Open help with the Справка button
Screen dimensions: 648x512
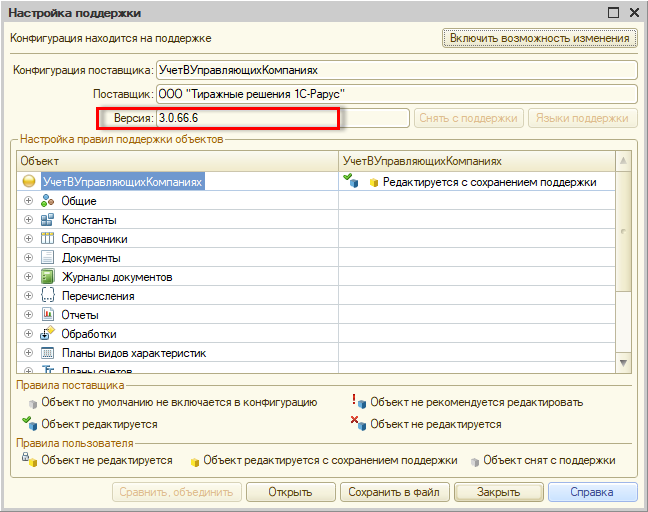592,492
